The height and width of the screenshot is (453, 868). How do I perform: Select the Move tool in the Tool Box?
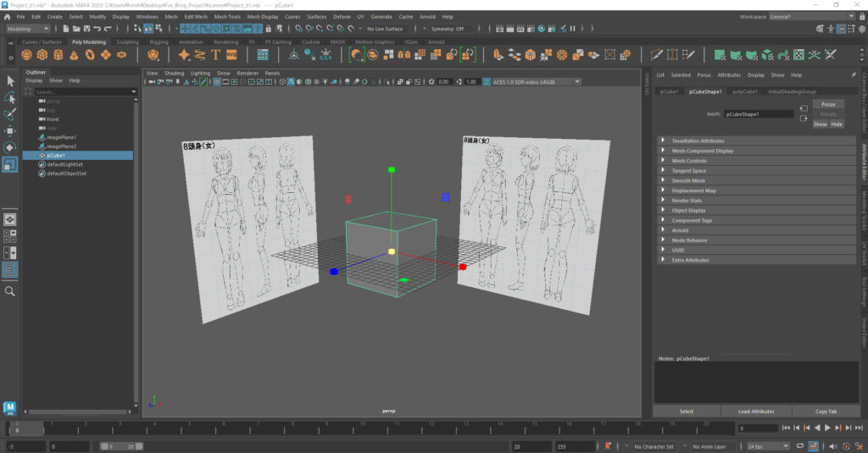(x=10, y=131)
